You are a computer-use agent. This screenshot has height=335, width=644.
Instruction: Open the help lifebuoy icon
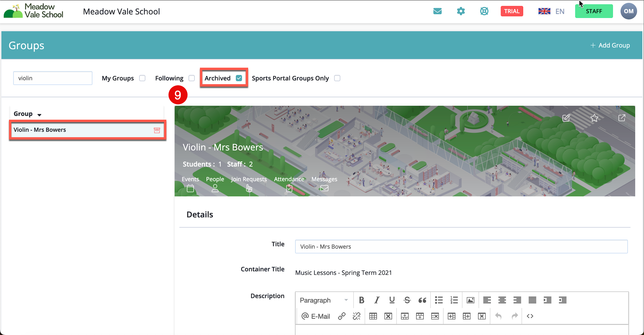tap(484, 11)
